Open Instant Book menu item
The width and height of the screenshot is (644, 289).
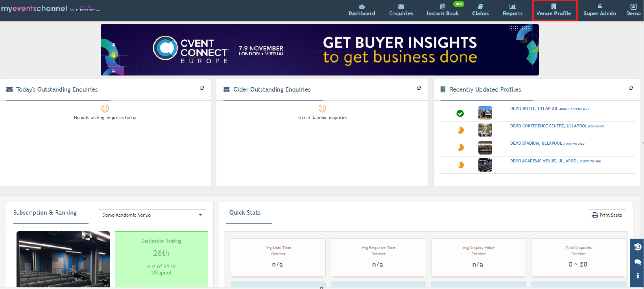point(443,10)
